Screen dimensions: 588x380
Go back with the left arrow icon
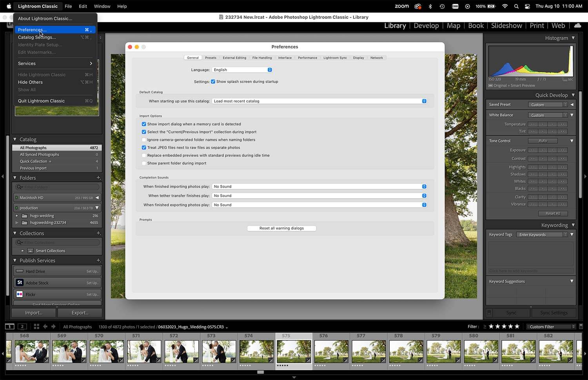tap(45, 326)
